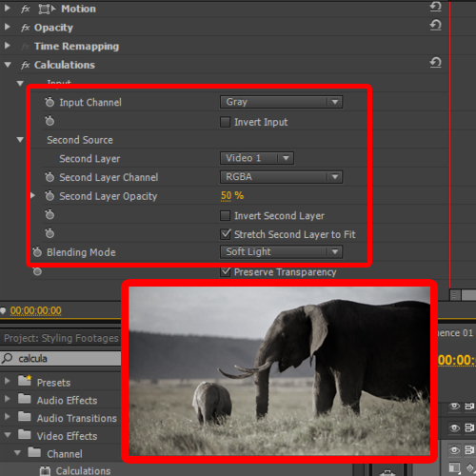
Task: Open the Project: Styling Footages tab
Action: [x=61, y=338]
